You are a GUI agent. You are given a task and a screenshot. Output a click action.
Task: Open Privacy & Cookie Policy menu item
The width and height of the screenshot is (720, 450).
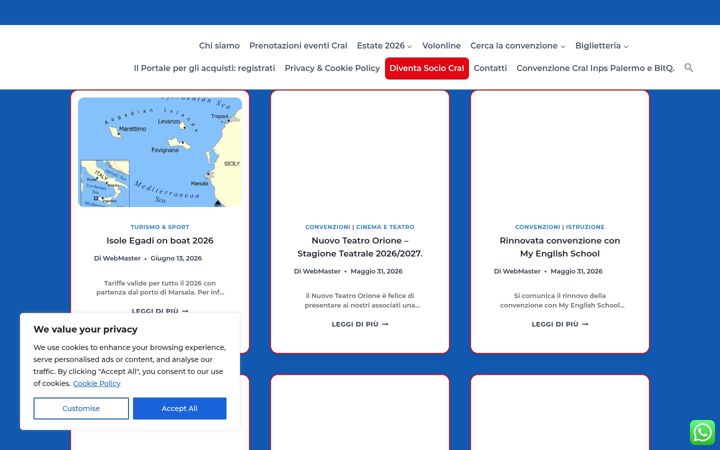tap(332, 68)
